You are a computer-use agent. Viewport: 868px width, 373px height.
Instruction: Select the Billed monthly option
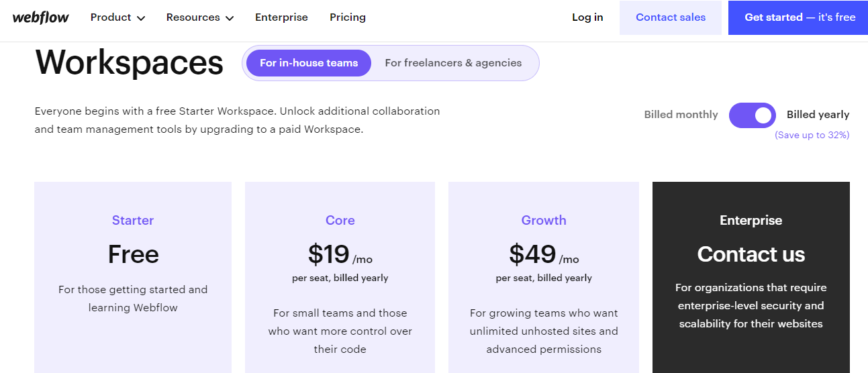click(681, 115)
